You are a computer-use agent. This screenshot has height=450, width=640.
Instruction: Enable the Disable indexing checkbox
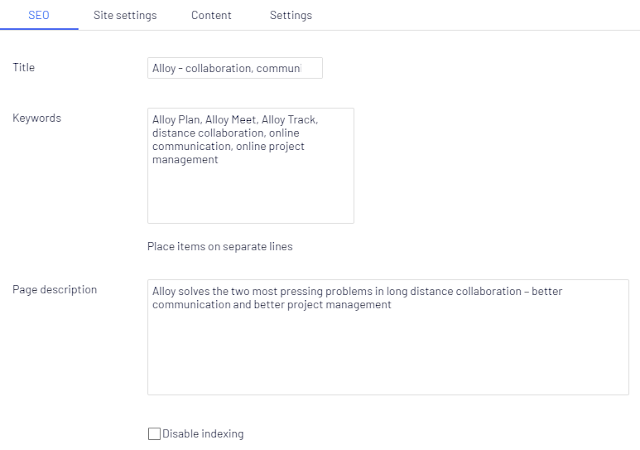point(154,434)
